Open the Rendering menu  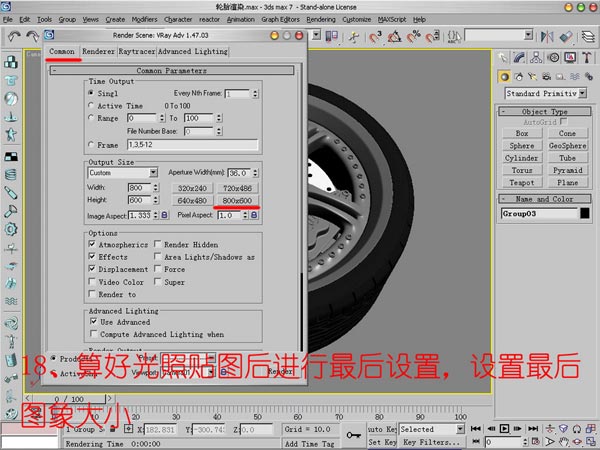319,19
